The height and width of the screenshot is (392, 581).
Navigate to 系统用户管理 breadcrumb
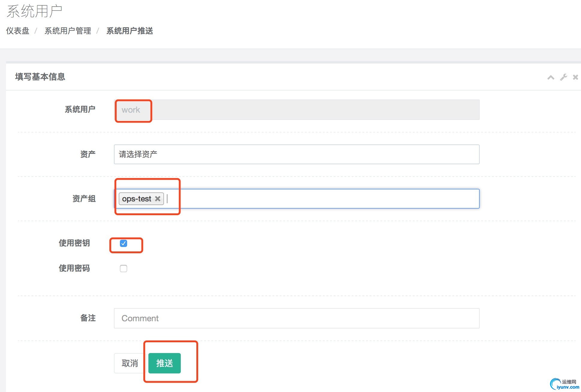point(68,31)
